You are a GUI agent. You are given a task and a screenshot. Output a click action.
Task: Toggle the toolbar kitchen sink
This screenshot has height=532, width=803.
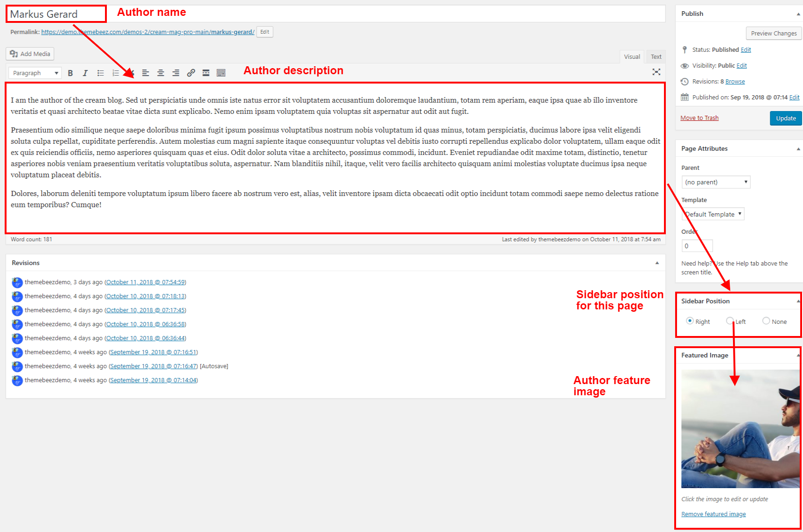click(221, 73)
